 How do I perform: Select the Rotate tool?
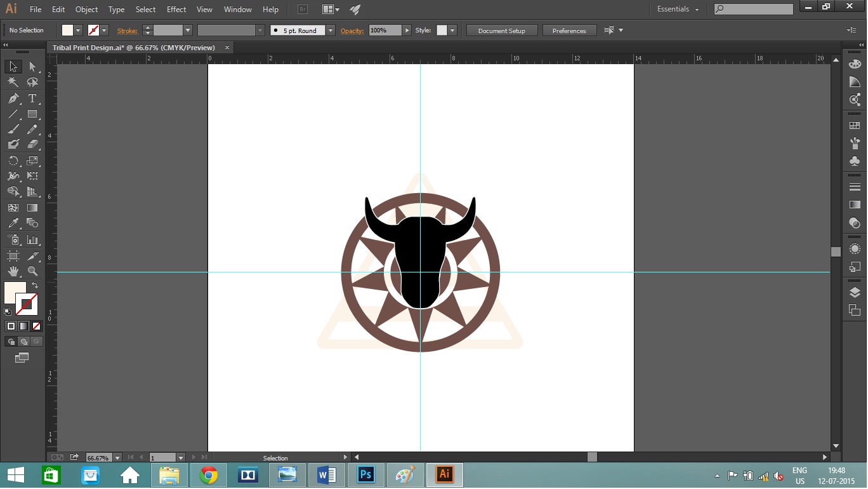pyautogui.click(x=13, y=161)
